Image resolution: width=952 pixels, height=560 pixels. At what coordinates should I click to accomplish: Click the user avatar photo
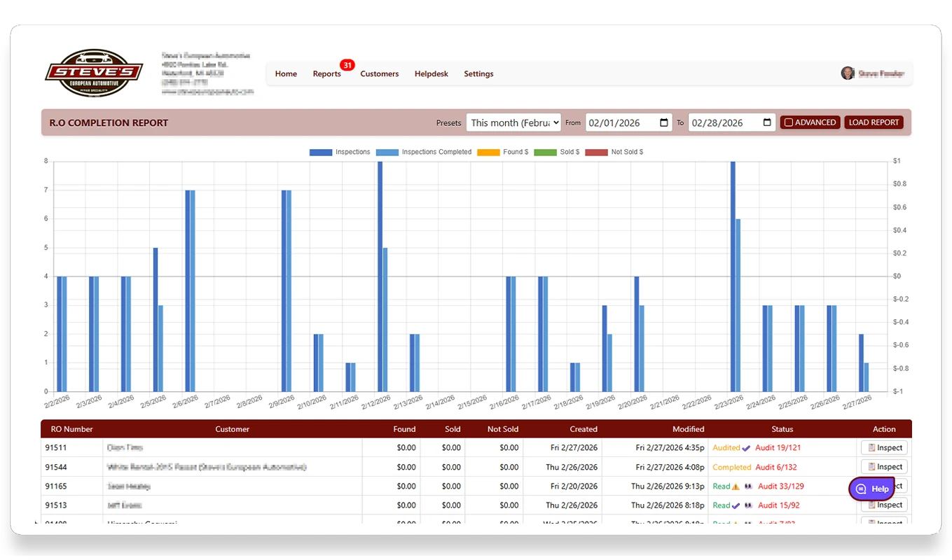click(x=848, y=73)
